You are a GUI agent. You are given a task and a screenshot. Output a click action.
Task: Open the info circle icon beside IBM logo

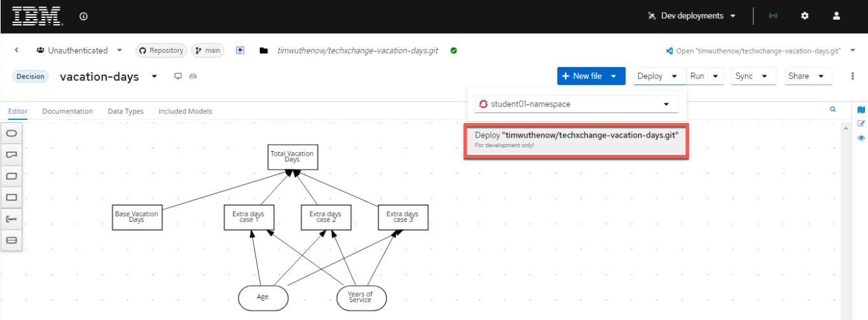coord(83,16)
